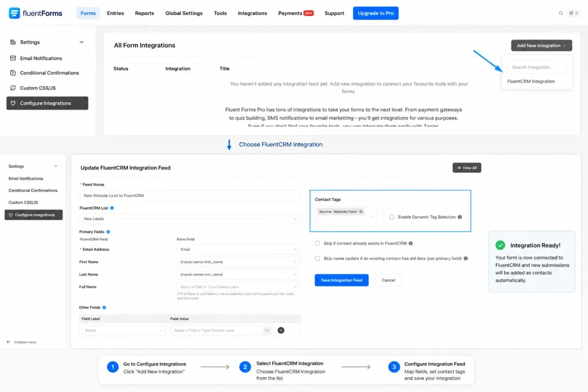Viewport: 588px width, 392px height.
Task: Open the Contact Tags dropdown
Action: [345, 216]
